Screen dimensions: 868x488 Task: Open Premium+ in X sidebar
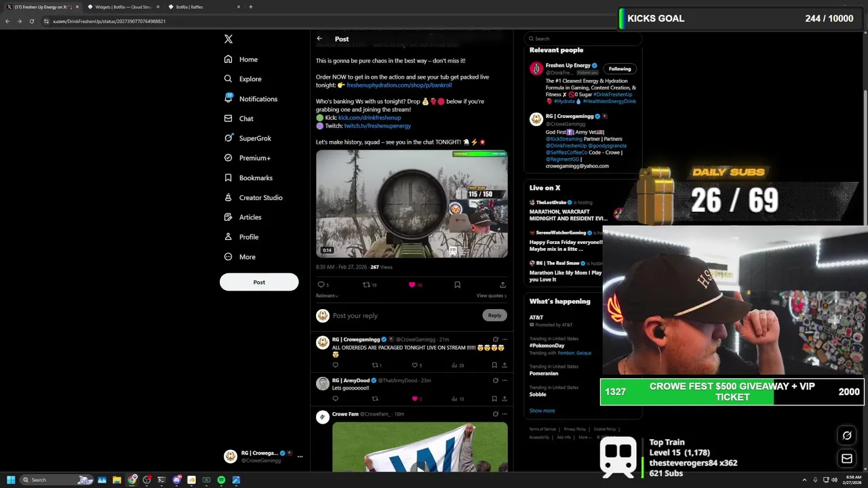(x=247, y=158)
